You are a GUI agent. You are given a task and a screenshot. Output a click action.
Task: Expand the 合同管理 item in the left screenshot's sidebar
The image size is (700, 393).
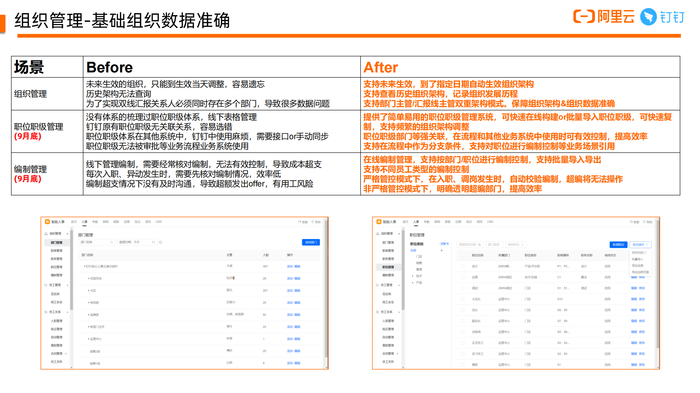pos(66,353)
